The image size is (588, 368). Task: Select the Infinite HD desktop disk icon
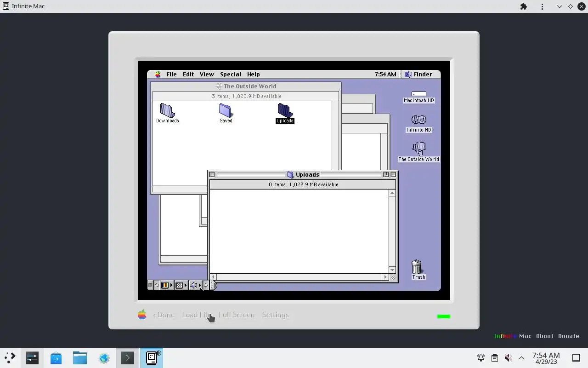coord(418,120)
